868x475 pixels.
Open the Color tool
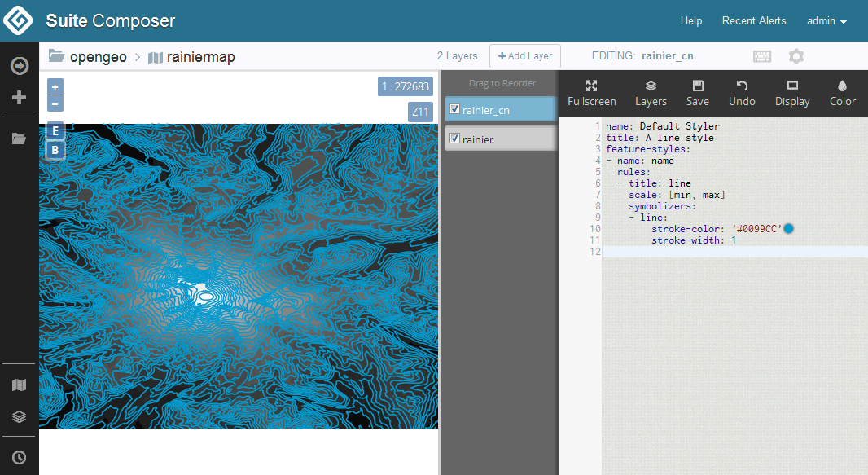[x=842, y=93]
